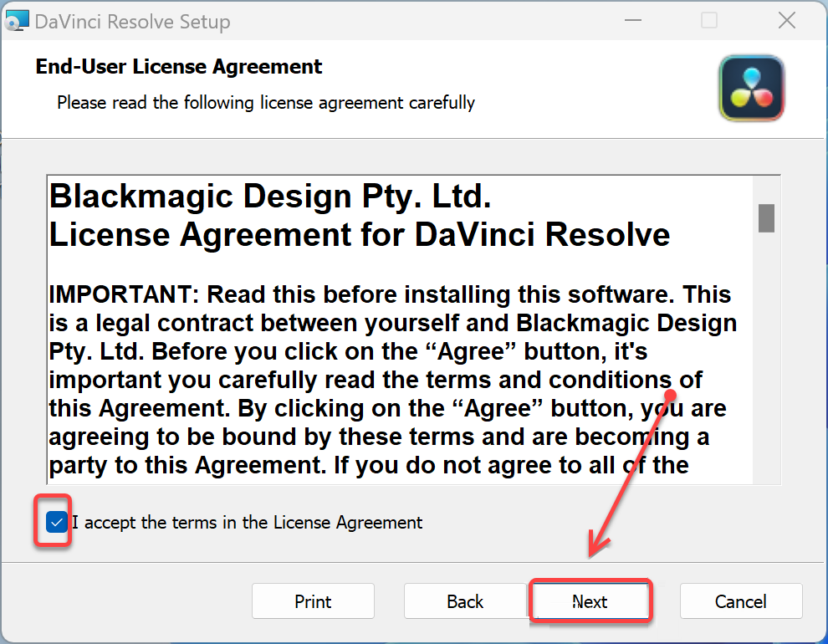Cancel the DaVinci Resolve setup
The height and width of the screenshot is (644, 828).
pos(741,601)
